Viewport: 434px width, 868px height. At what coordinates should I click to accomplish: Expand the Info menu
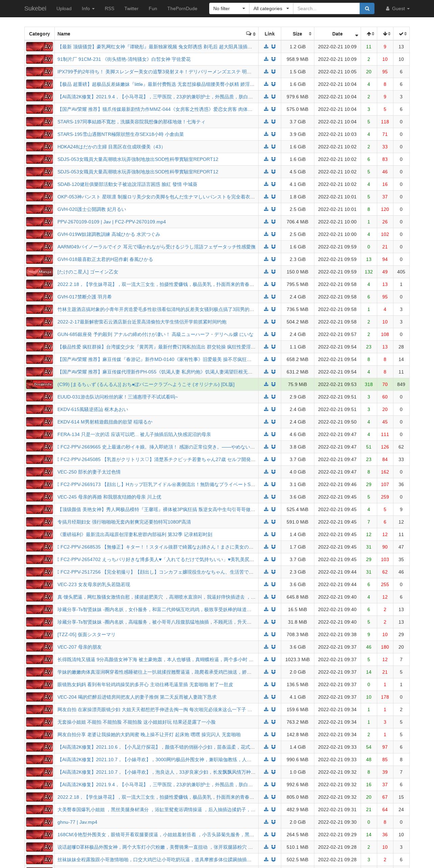tap(88, 8)
